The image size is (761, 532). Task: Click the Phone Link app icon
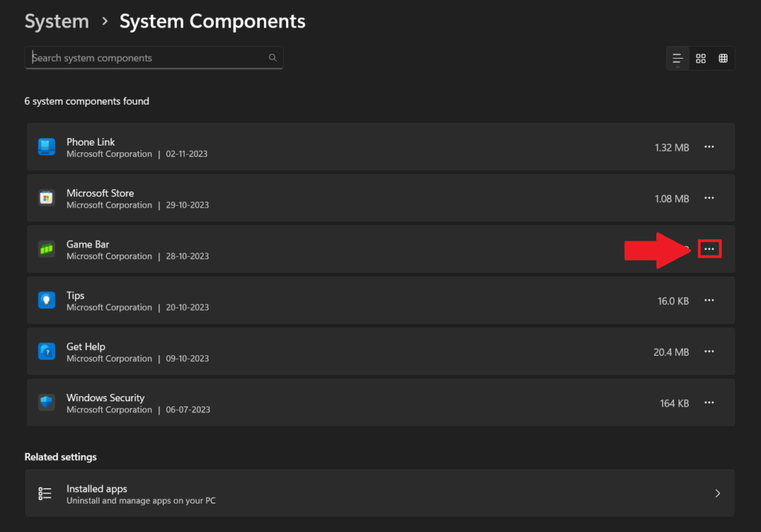[x=46, y=147]
